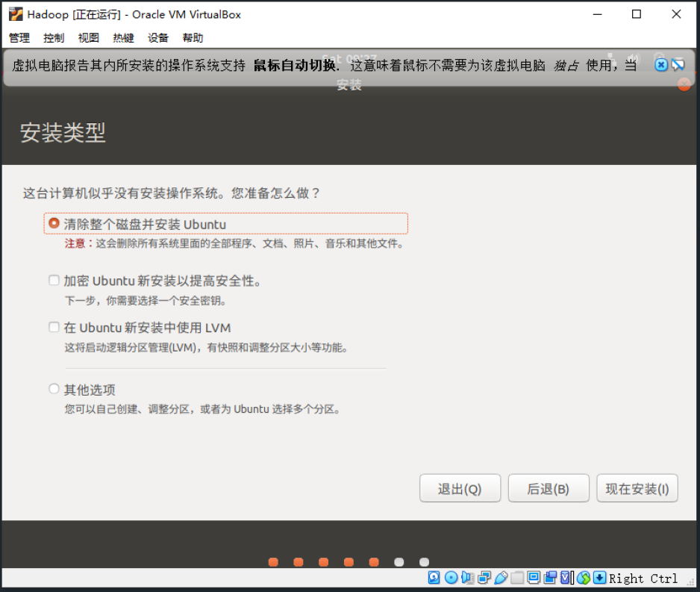Click the 退出(Q) button
The width and height of the screenshot is (700, 592).
[460, 488]
